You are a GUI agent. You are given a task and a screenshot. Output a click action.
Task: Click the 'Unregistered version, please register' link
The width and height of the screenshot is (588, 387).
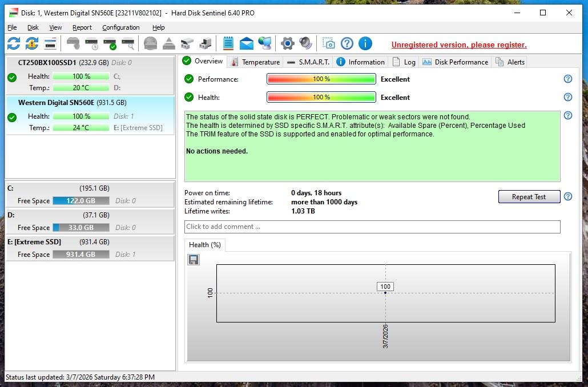pyautogui.click(x=459, y=45)
